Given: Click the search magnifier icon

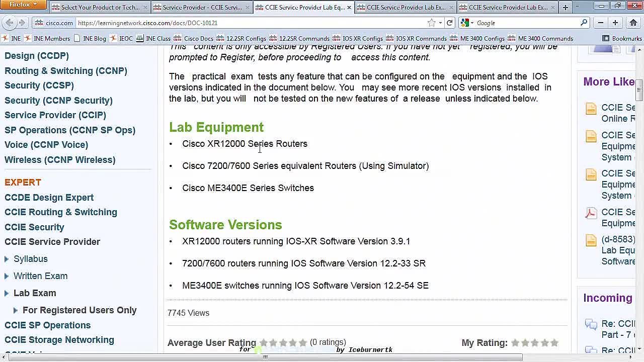Looking at the screenshot, I should point(584,23).
